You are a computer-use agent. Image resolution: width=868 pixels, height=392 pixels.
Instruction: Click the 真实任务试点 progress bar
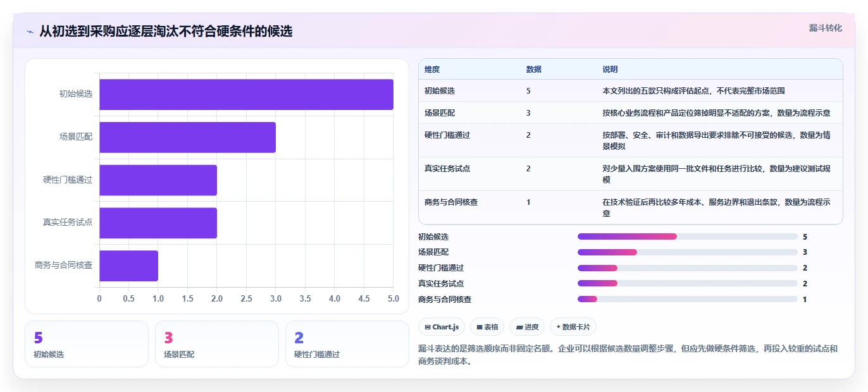point(687,284)
